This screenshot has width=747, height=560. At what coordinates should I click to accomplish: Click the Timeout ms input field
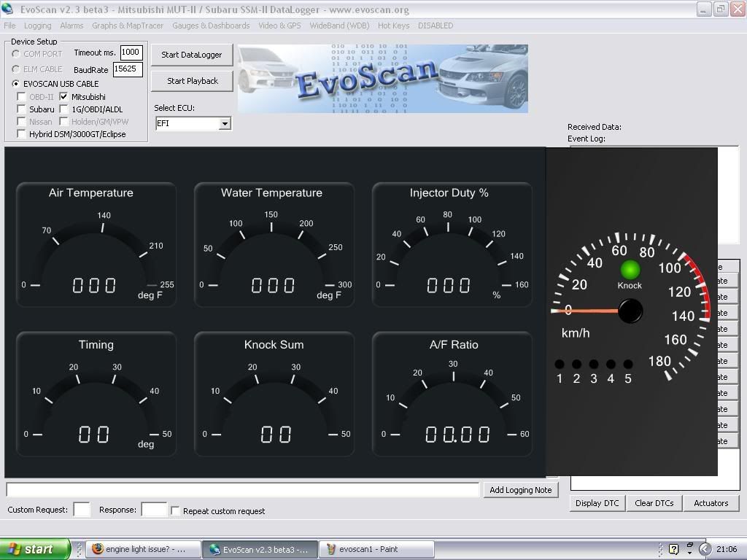pos(131,52)
